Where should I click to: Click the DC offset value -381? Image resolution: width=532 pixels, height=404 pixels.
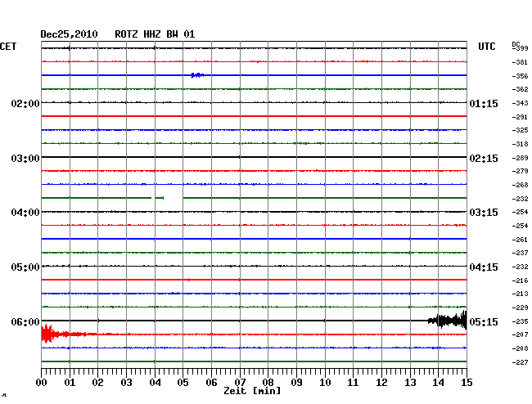click(520, 62)
